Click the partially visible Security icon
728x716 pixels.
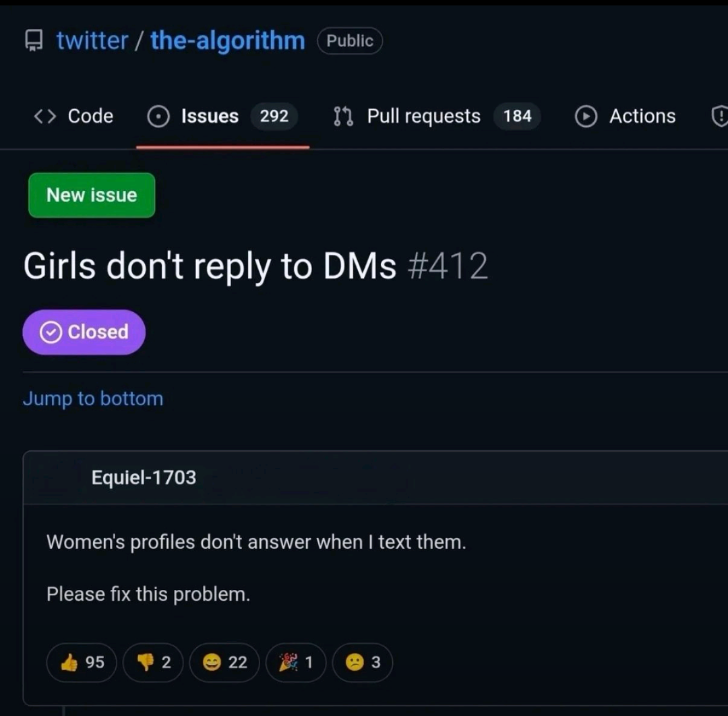click(719, 116)
